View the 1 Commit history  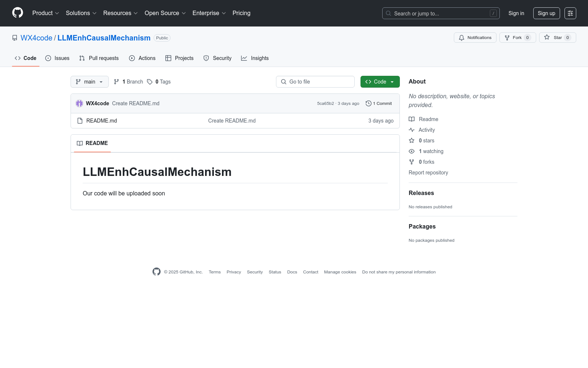[x=379, y=103]
